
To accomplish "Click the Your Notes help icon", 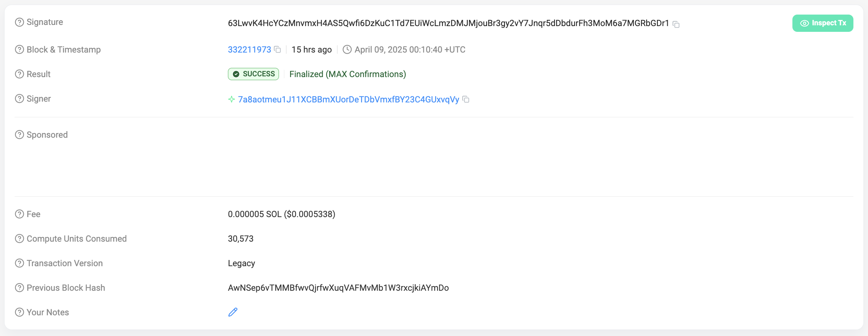I will [19, 312].
